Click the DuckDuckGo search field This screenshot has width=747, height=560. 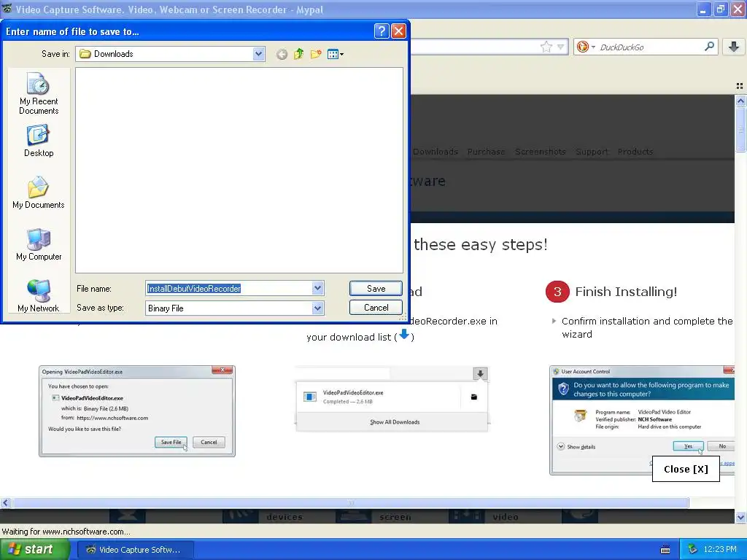[650, 47]
